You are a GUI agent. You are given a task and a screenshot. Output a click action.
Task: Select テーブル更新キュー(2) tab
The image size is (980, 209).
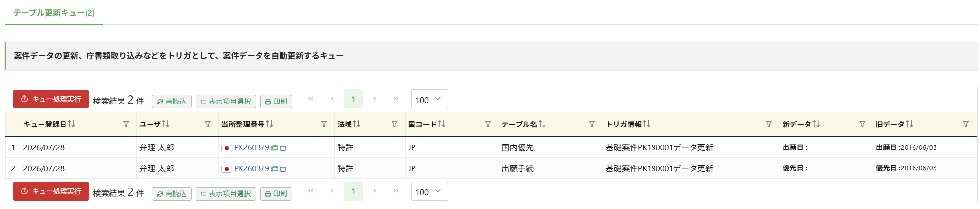54,13
